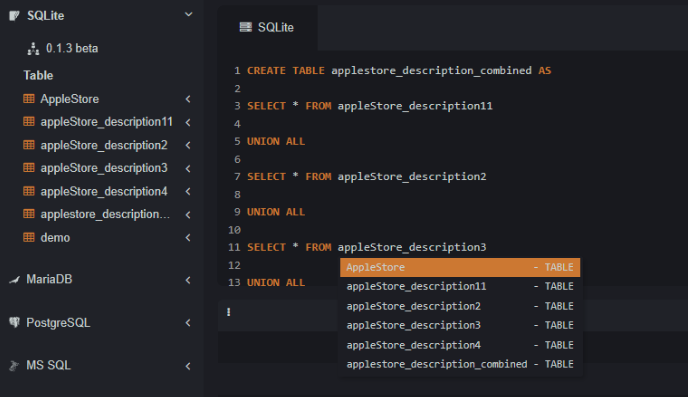This screenshot has width=688, height=397.
Task: Expand appleStore_description2 chevron in sidebar
Action: click(x=188, y=145)
